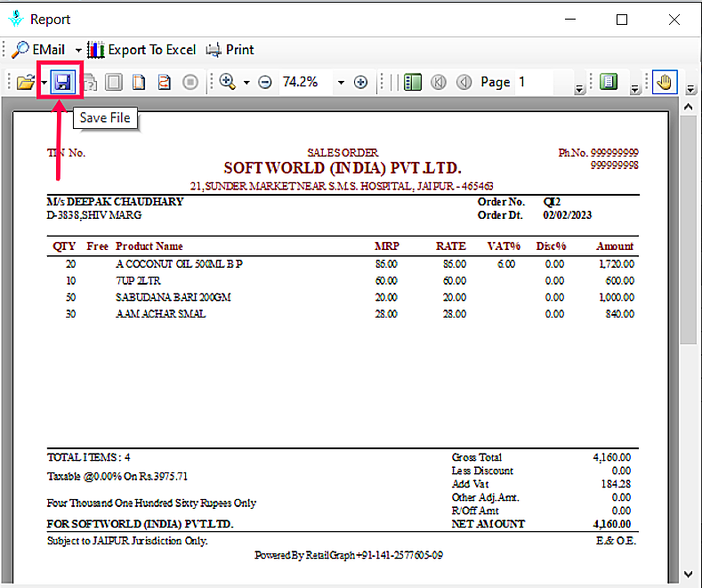702x588 pixels.
Task: Click the page number field
Action: point(535,82)
